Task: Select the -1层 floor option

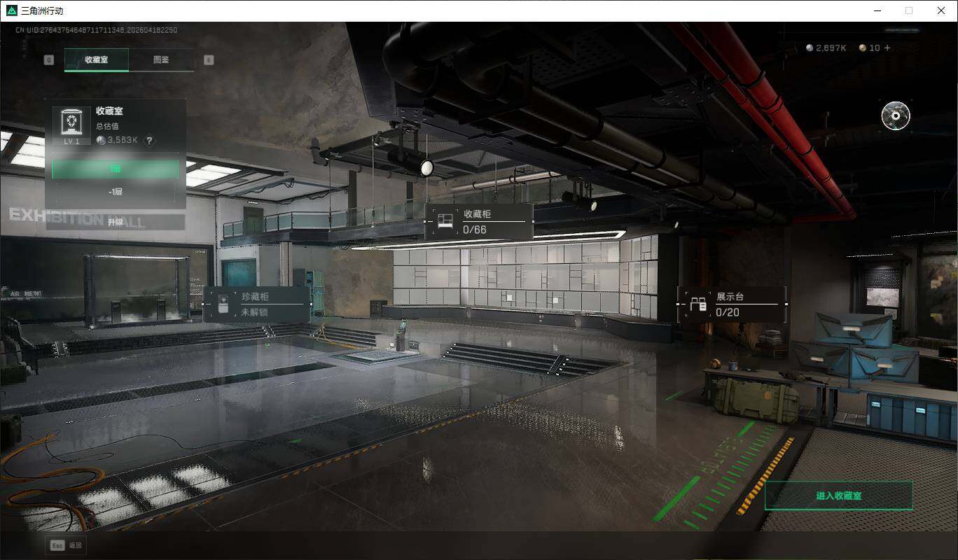Action: (x=116, y=191)
